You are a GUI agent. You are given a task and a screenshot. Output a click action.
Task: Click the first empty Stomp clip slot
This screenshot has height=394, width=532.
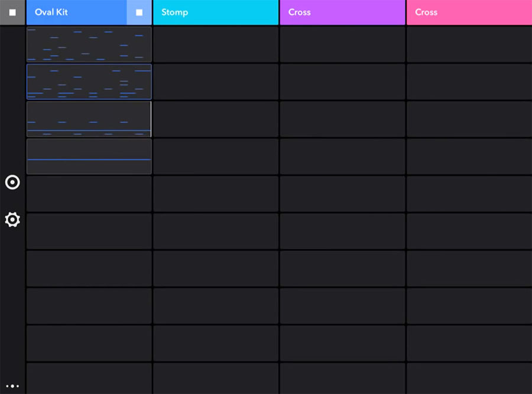216,44
